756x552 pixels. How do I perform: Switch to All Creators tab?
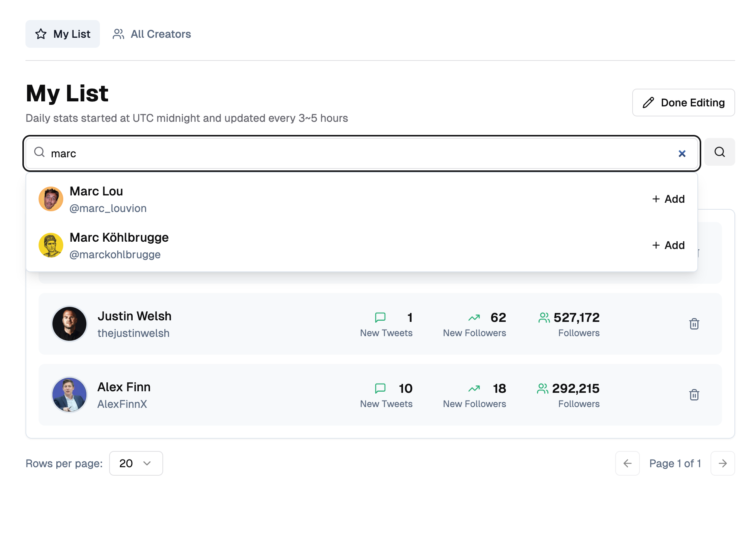(152, 34)
